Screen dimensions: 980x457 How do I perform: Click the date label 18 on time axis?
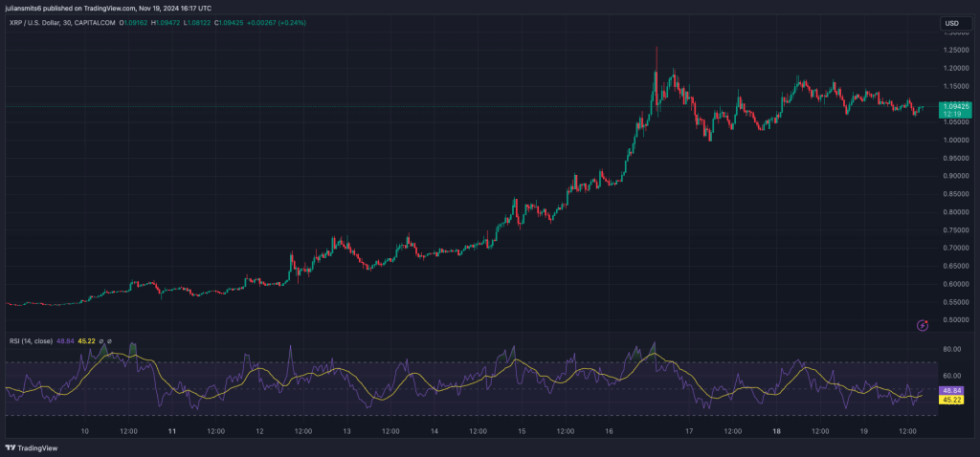tap(776, 432)
